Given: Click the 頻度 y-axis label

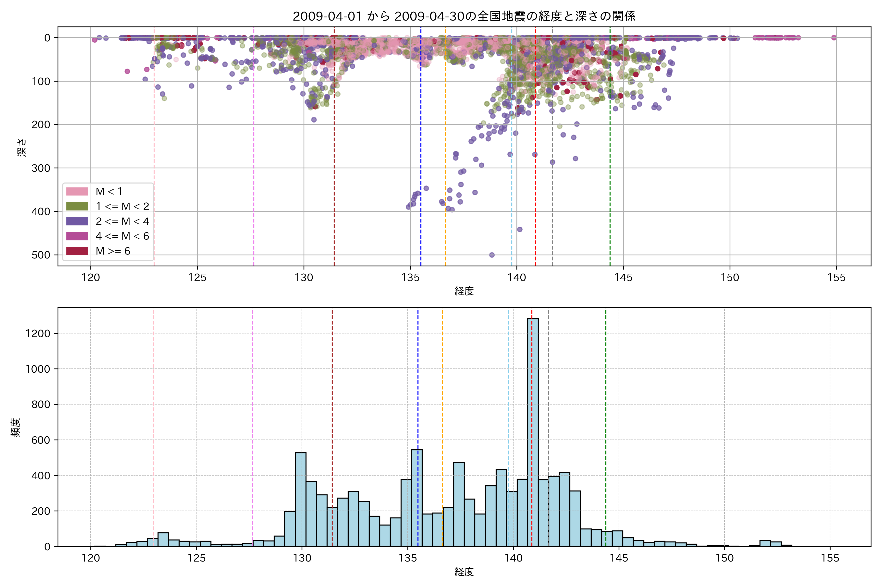Looking at the screenshot, I should [x=16, y=428].
